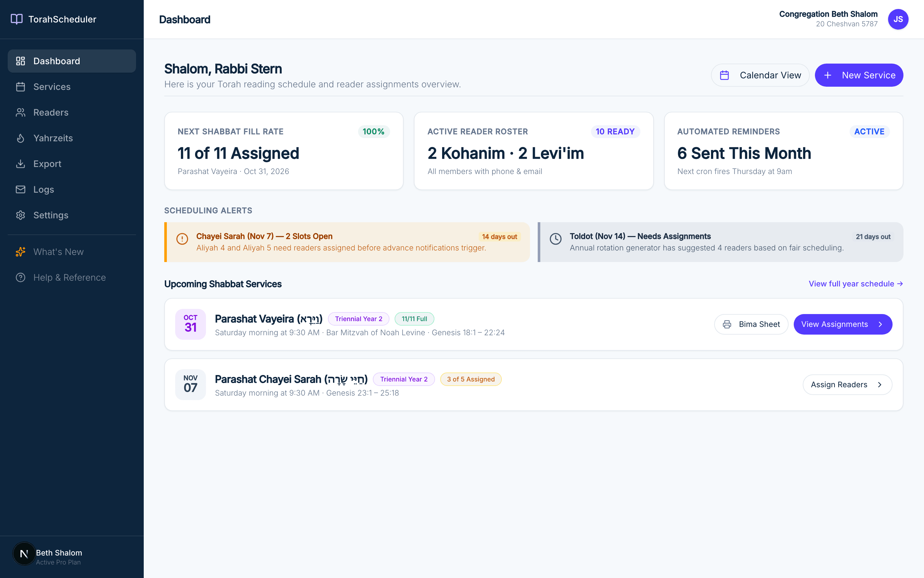Screen dimensions: 924x578
Task: Click the calendar icon in Calendar View button
Action: pos(724,75)
